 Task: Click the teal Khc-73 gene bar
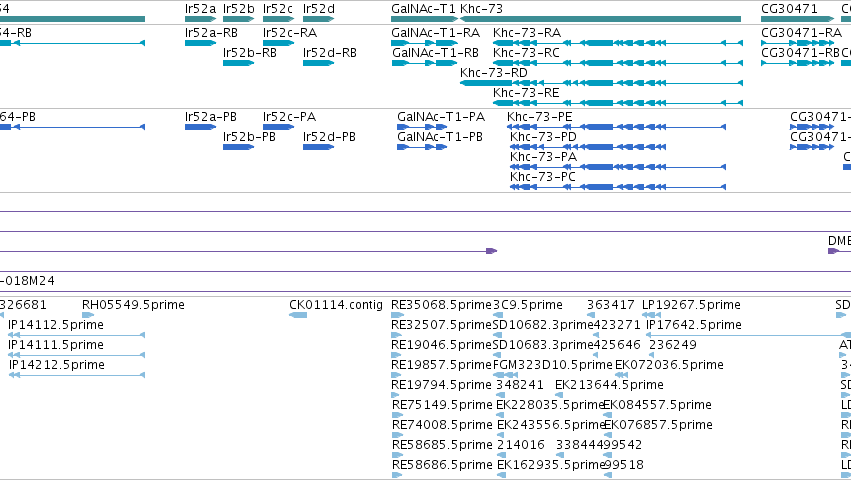tap(600, 19)
